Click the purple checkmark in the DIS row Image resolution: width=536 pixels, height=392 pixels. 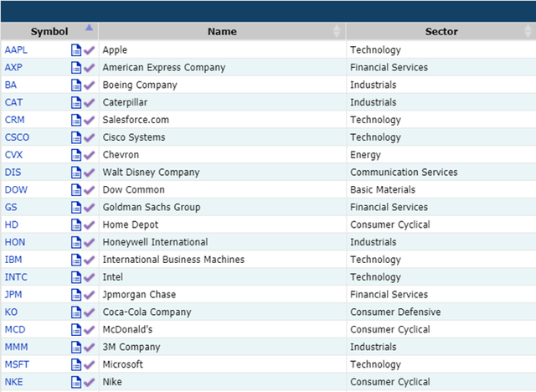point(89,173)
